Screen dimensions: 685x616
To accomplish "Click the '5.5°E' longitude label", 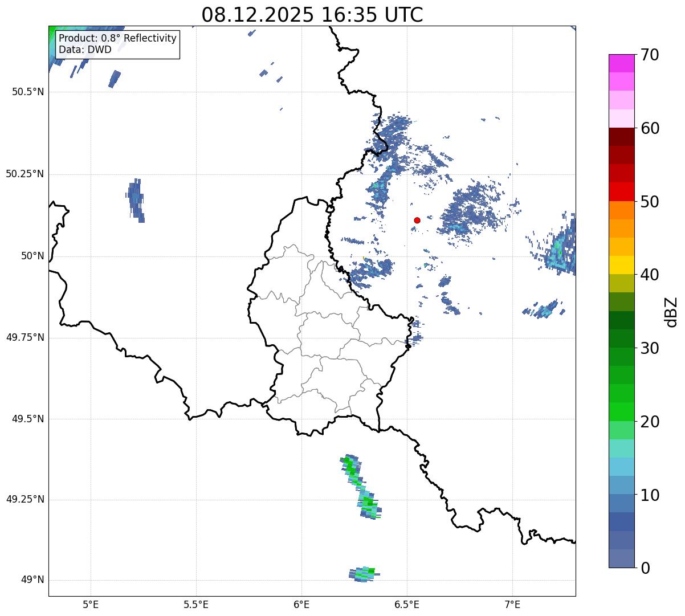I will 196,604.
